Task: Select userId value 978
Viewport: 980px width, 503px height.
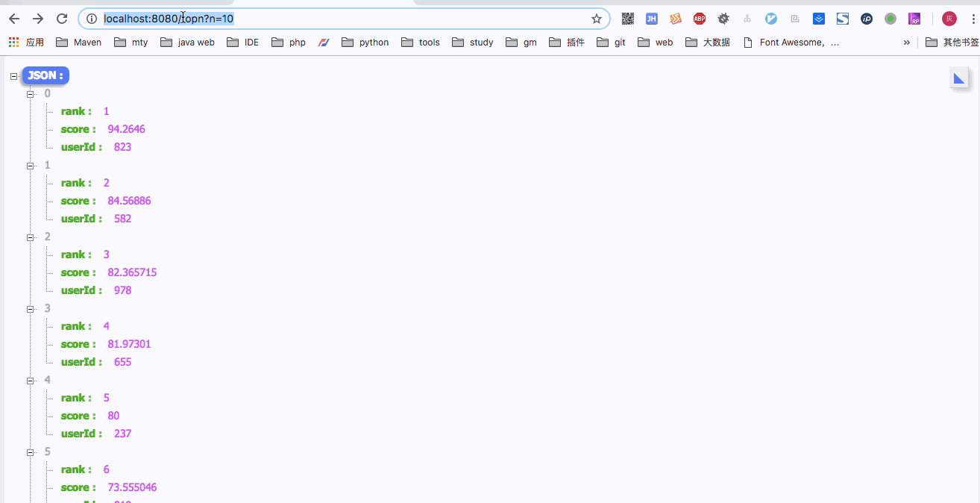Action: [x=122, y=290]
